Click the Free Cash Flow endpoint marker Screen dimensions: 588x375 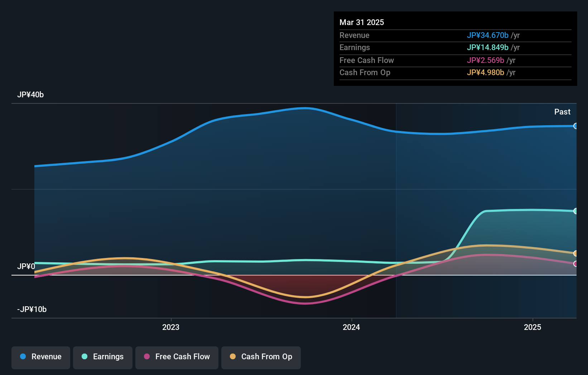coord(576,264)
